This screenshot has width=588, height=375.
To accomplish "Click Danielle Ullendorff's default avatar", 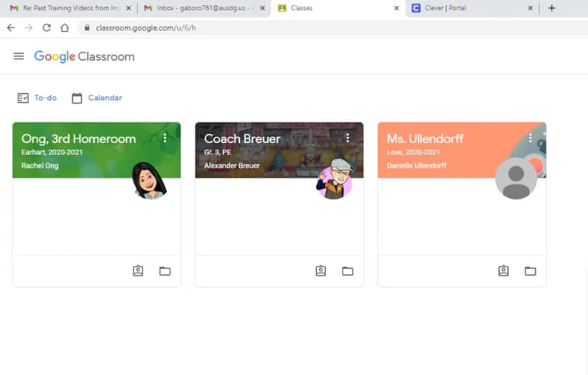I will [516, 179].
